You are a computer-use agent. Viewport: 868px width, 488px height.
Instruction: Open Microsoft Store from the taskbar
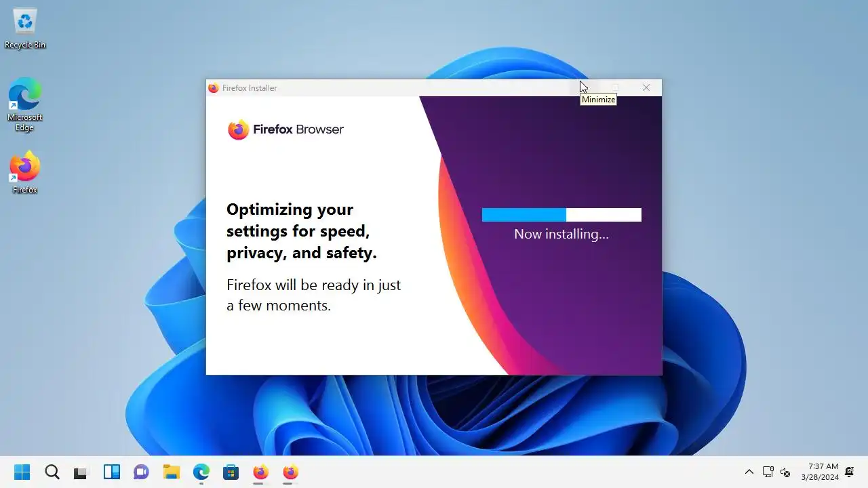pos(231,472)
